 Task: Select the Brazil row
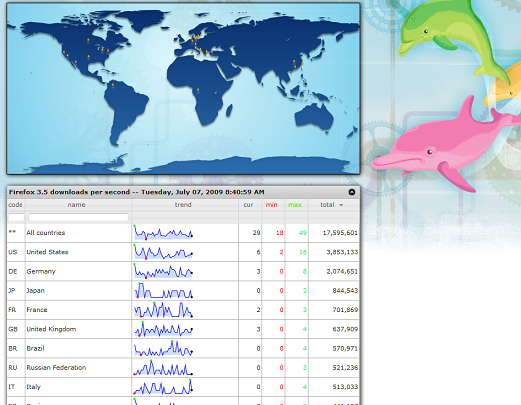pos(183,348)
